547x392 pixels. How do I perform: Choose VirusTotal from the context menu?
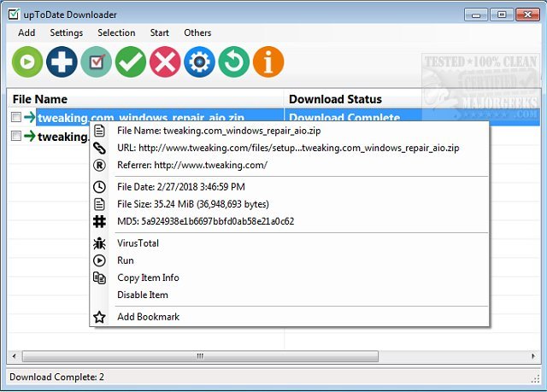[x=290, y=243]
